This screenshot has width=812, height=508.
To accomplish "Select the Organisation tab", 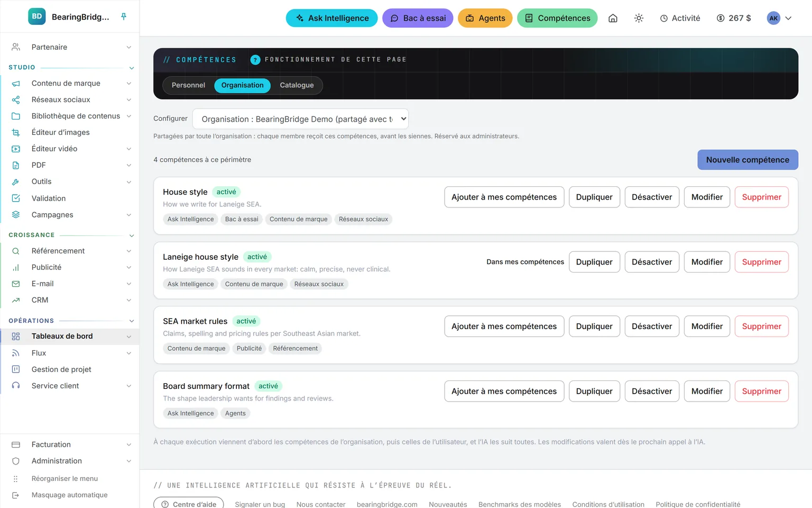I will 242,85.
